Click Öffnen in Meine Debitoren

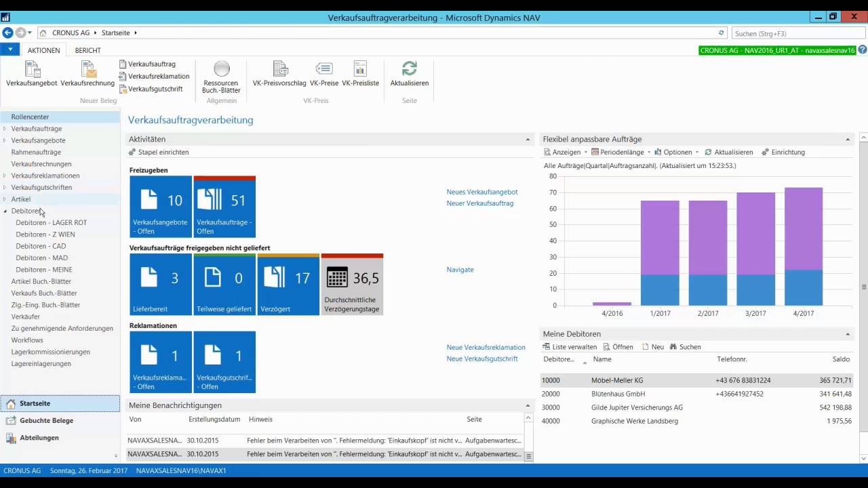pos(618,347)
